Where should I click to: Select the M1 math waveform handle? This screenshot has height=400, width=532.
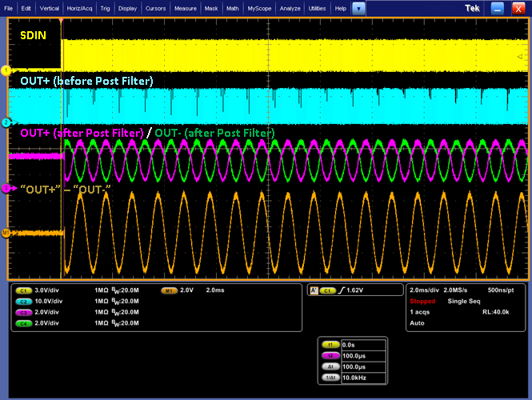click(5, 233)
